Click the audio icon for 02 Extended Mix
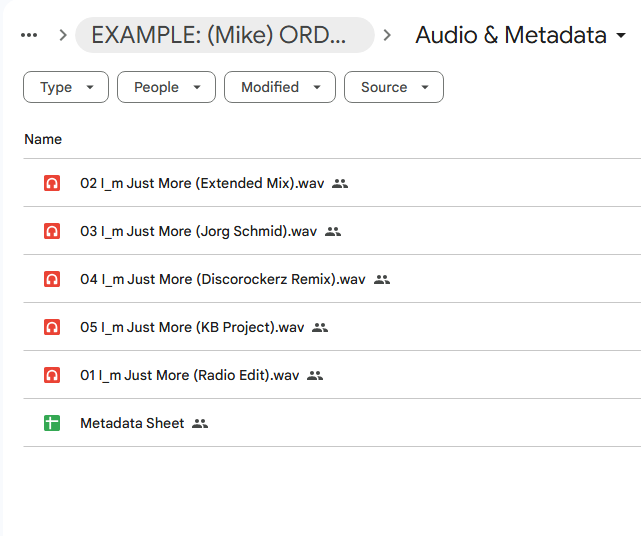This screenshot has width=641, height=536. point(52,183)
